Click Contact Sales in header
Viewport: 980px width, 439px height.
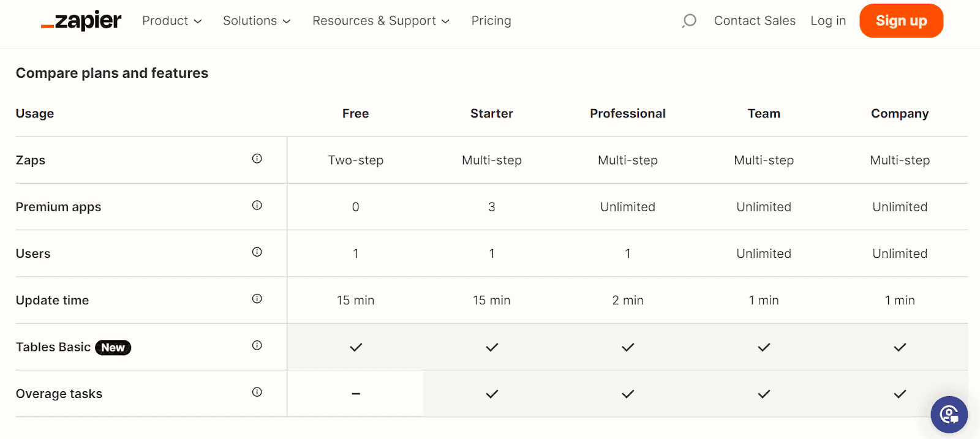click(755, 21)
